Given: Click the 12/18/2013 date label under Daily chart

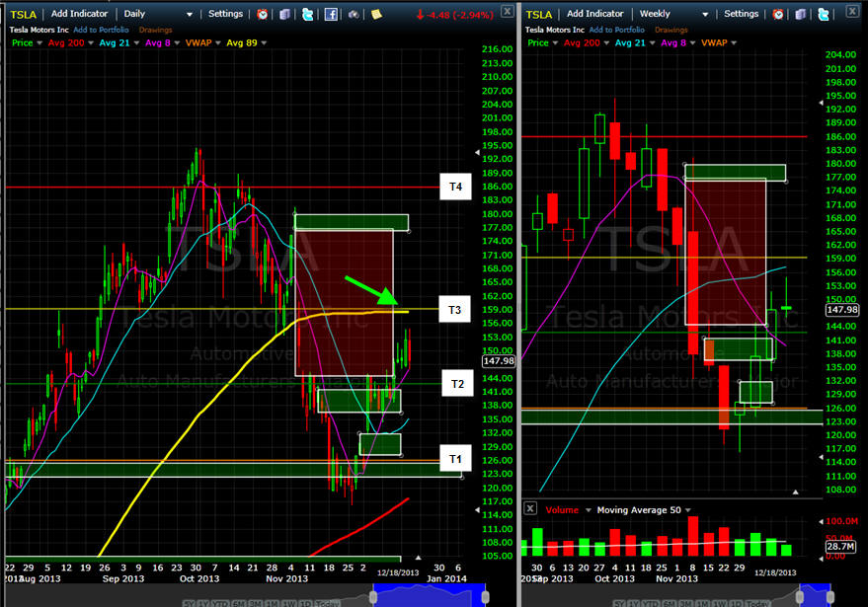Looking at the screenshot, I should pos(398,572).
